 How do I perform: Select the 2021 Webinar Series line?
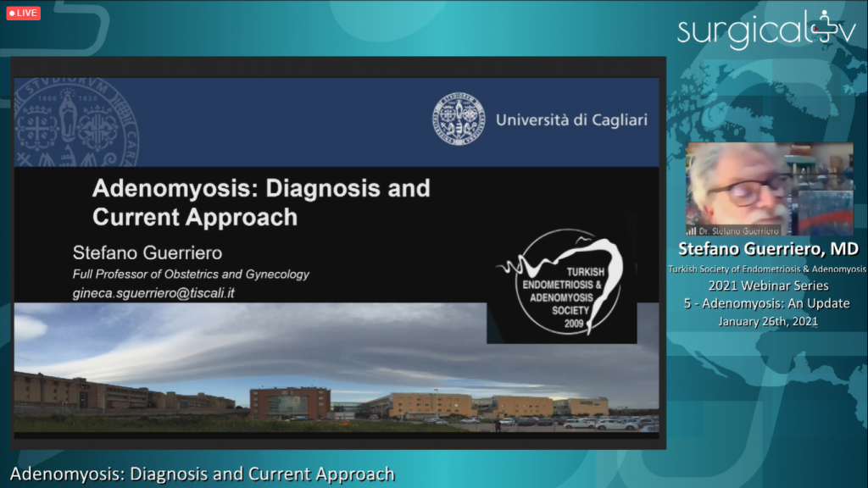tap(767, 286)
